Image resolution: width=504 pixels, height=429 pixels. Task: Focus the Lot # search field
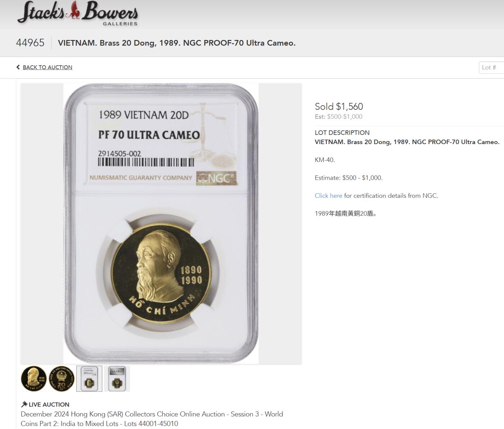coord(492,67)
